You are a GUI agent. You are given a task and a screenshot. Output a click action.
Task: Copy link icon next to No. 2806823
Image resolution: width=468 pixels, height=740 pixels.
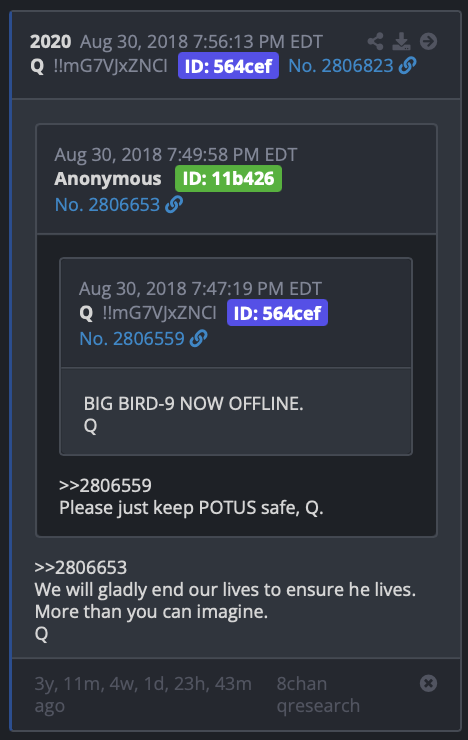click(x=408, y=66)
